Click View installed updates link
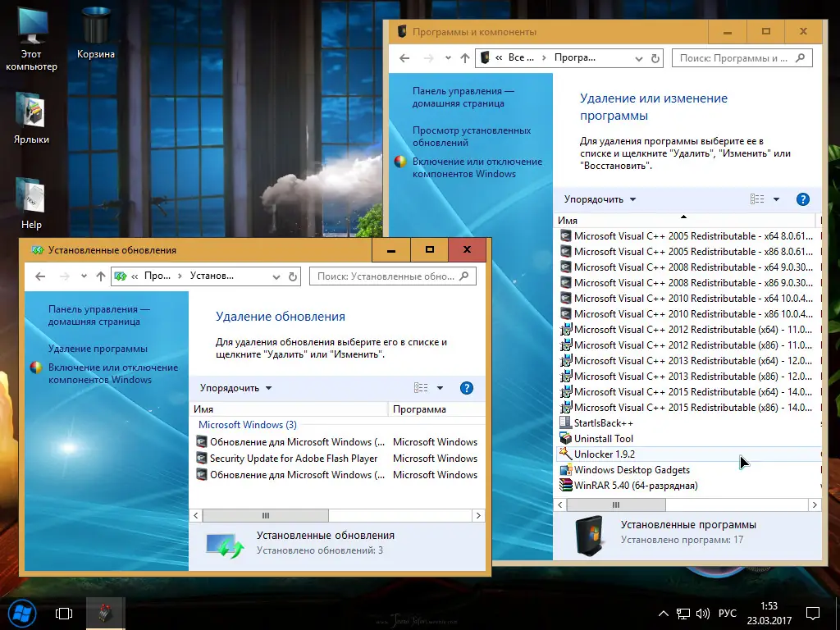 472,136
